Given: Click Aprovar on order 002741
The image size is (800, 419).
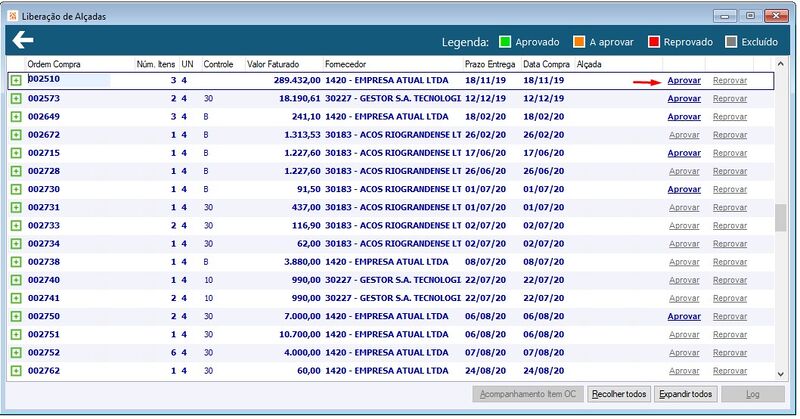Looking at the screenshot, I should coord(684,298).
